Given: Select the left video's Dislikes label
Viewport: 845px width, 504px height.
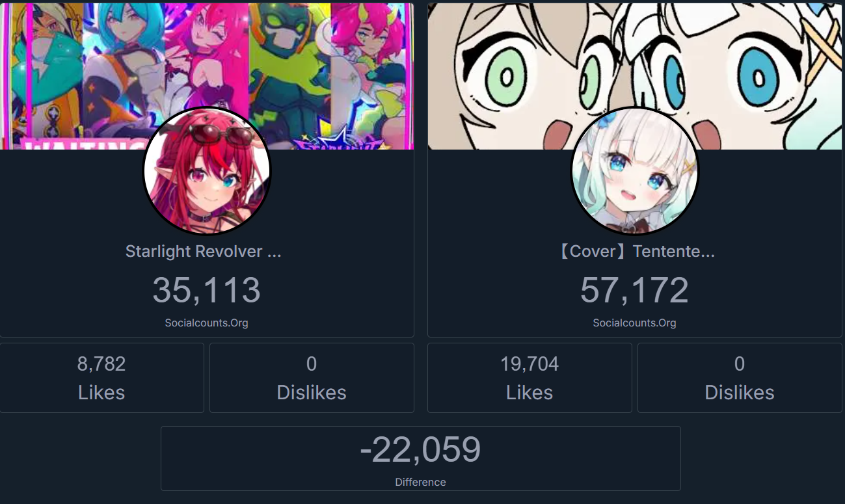Looking at the screenshot, I should click(312, 393).
